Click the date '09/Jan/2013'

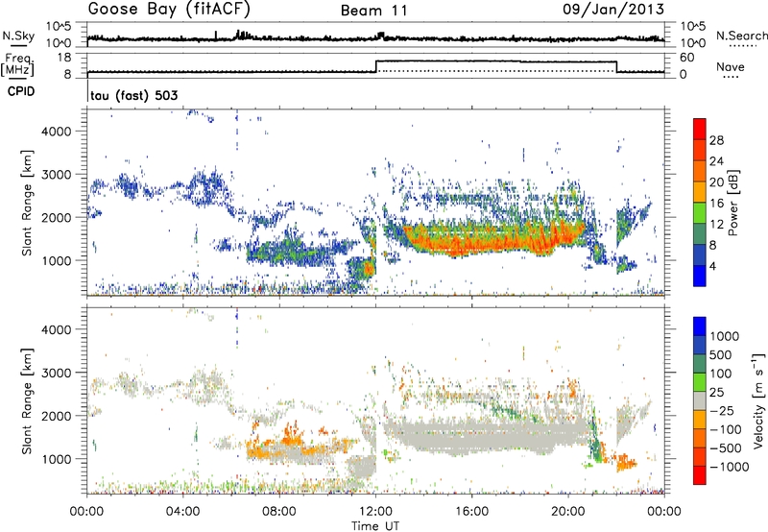[x=613, y=10]
